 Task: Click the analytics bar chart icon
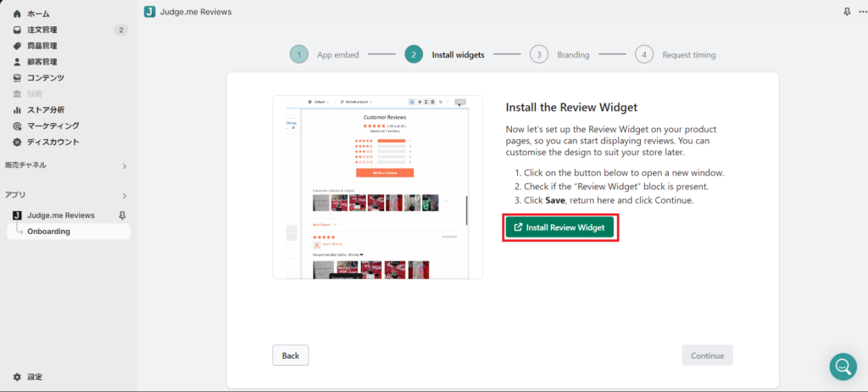click(17, 109)
